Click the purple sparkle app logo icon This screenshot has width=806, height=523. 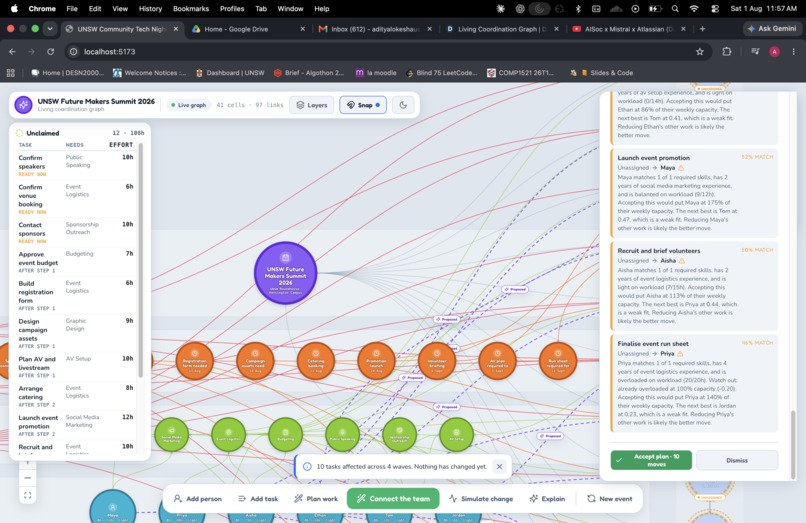click(23, 105)
